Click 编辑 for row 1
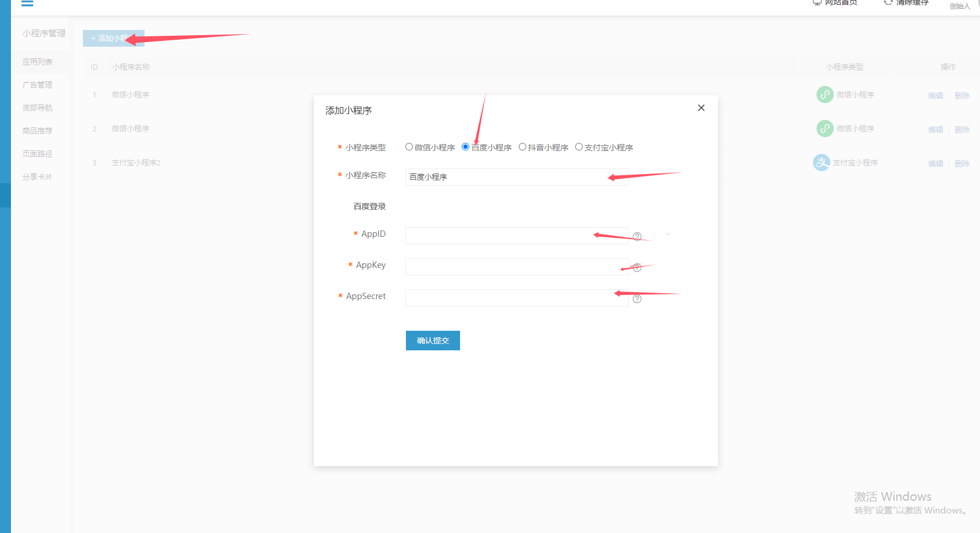Screen dimensions: 980x533 click(x=936, y=96)
